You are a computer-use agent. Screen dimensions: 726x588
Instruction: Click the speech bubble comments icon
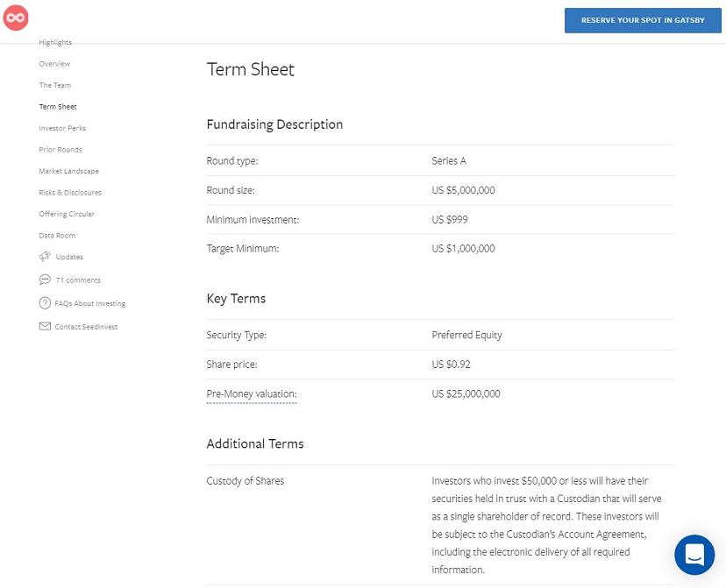click(x=45, y=280)
